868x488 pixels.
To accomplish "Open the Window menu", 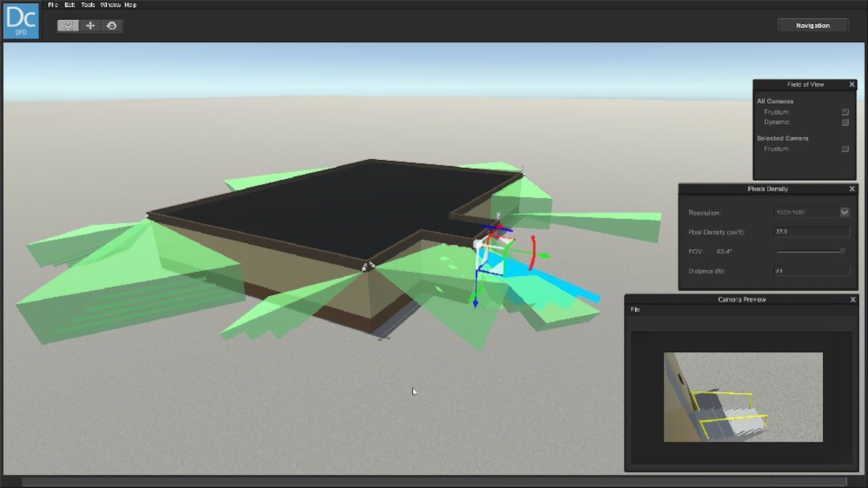I will [110, 5].
